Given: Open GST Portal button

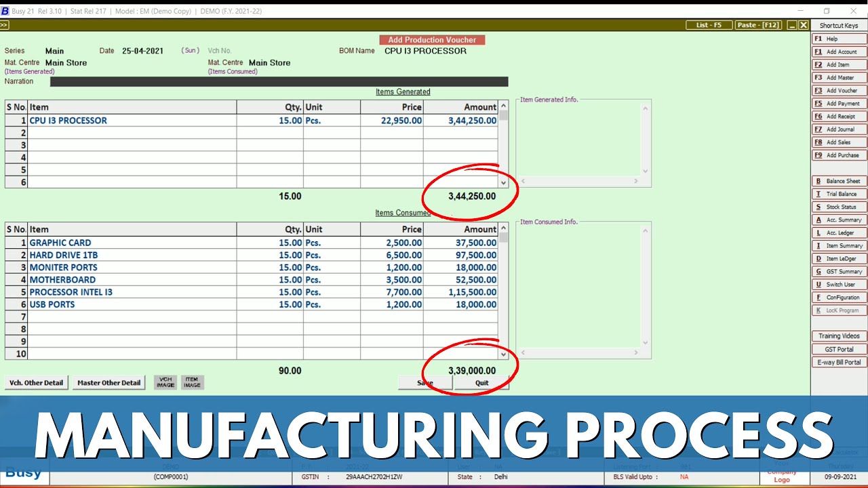Looking at the screenshot, I should 839,349.
